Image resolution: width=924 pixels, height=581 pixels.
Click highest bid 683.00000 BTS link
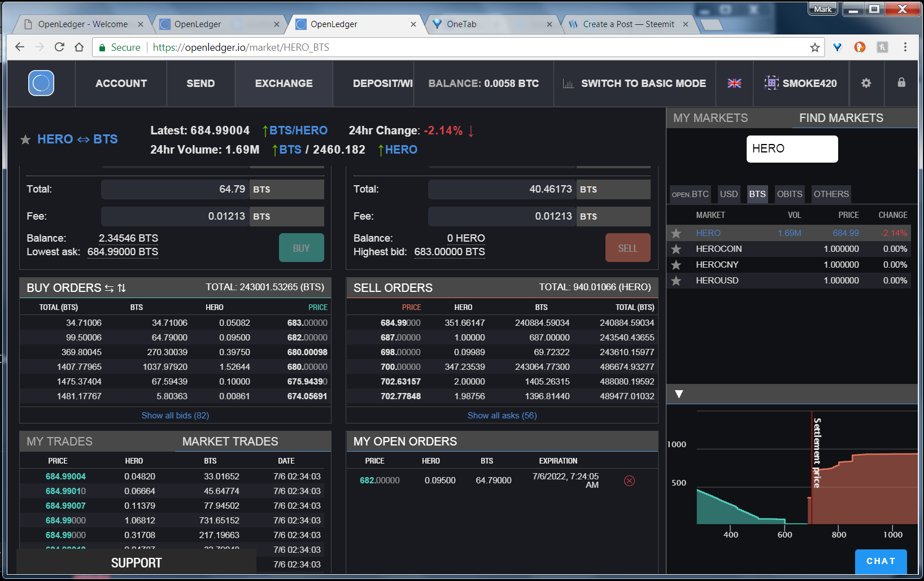pyautogui.click(x=450, y=252)
